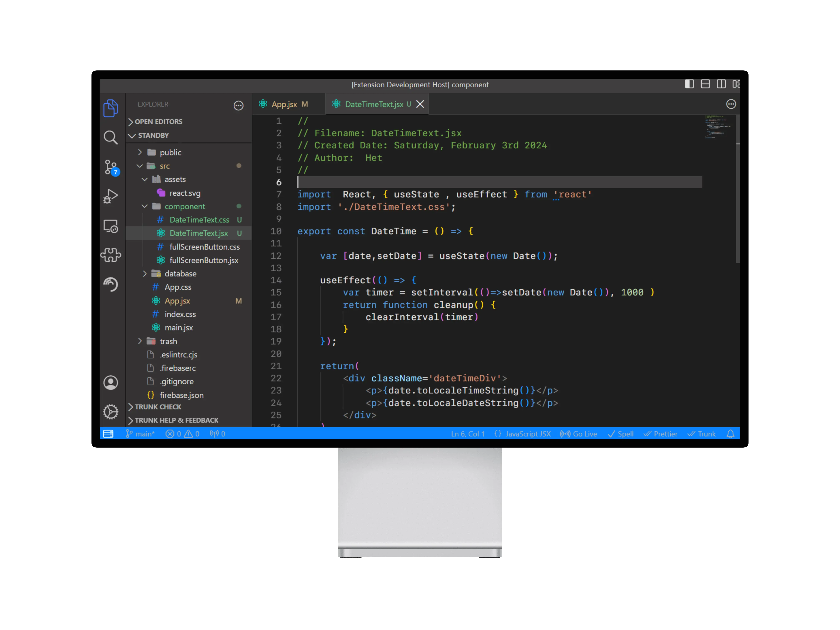Open the Search panel

110,138
